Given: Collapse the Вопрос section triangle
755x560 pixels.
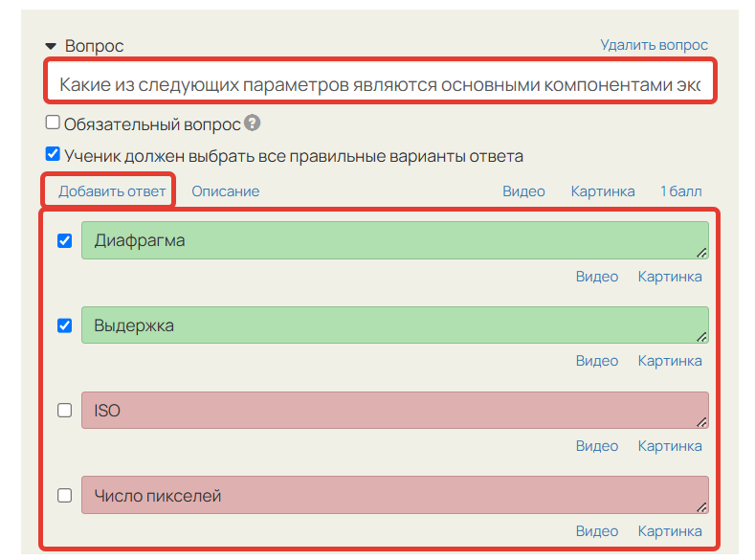Looking at the screenshot, I should pos(51,46).
